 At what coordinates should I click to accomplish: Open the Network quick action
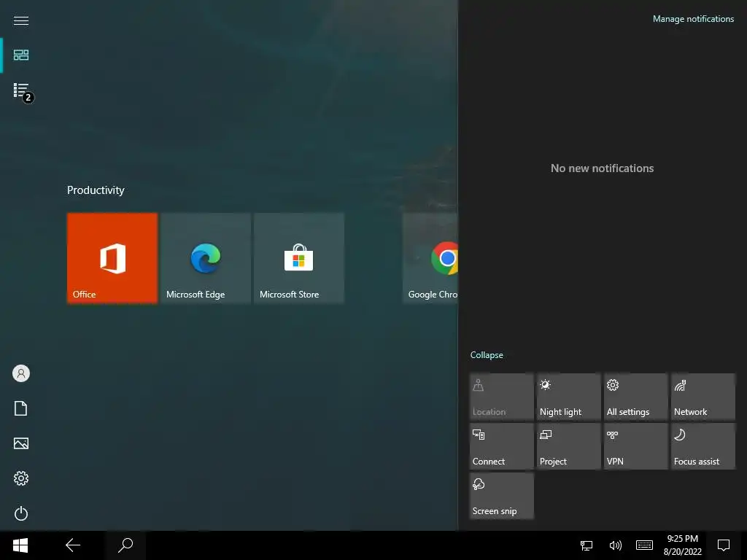point(703,397)
